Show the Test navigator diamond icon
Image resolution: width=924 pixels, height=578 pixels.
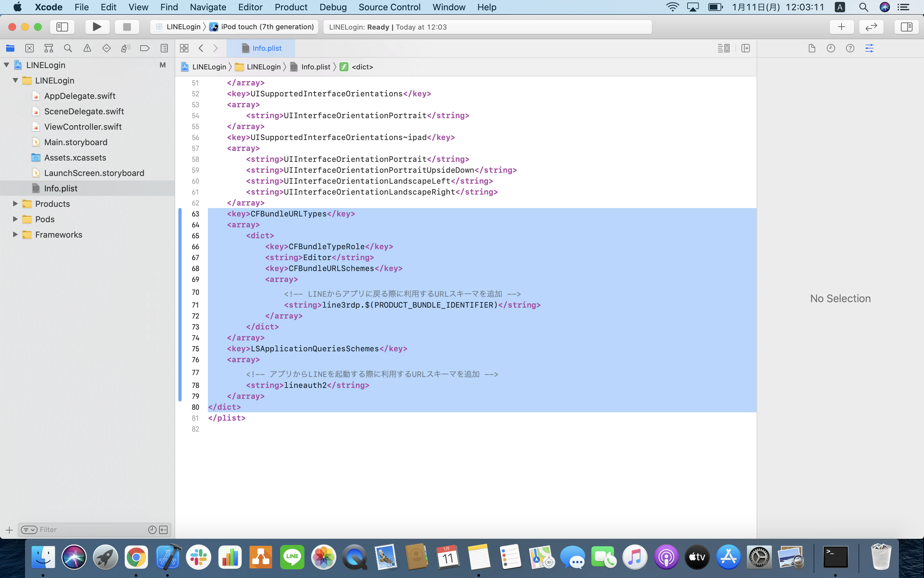click(107, 48)
